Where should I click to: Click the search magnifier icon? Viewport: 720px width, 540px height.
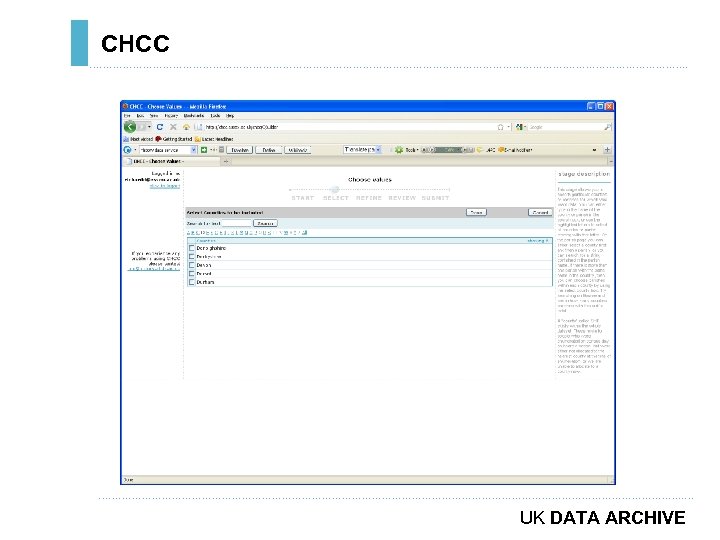pyautogui.click(x=608, y=127)
